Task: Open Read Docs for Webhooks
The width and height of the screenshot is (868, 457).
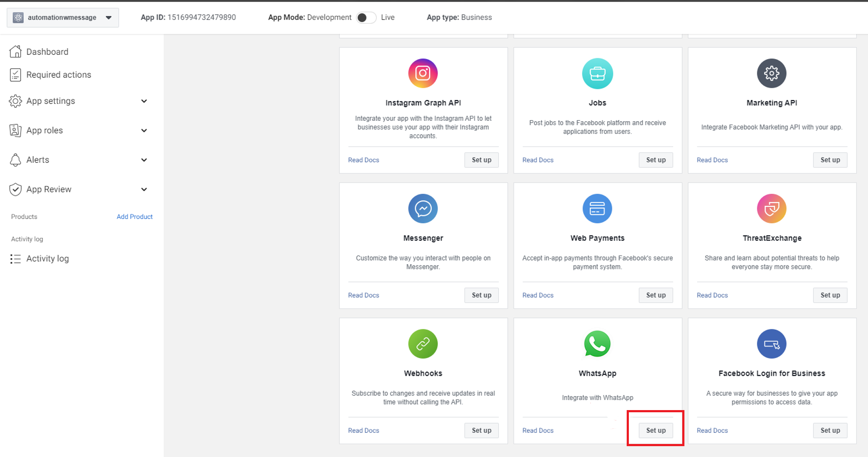Action: pos(364,431)
